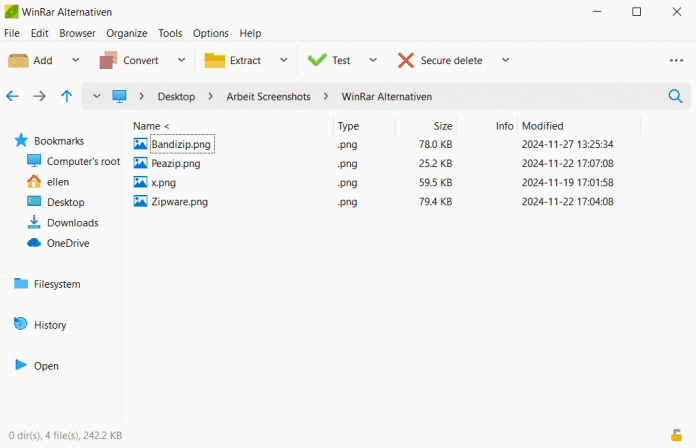Open the three-dots overflow menu
This screenshot has height=448, width=696.
676,60
